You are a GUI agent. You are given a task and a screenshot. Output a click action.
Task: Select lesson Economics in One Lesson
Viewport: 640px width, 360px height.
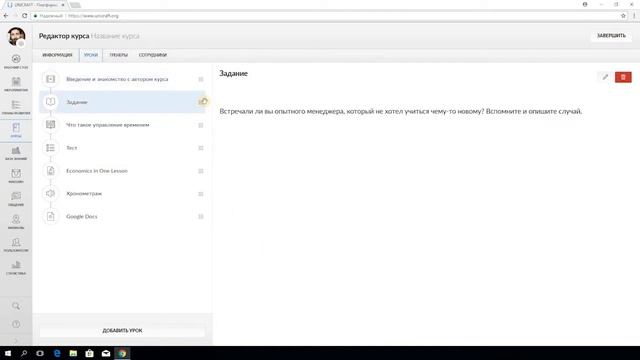(x=122, y=171)
